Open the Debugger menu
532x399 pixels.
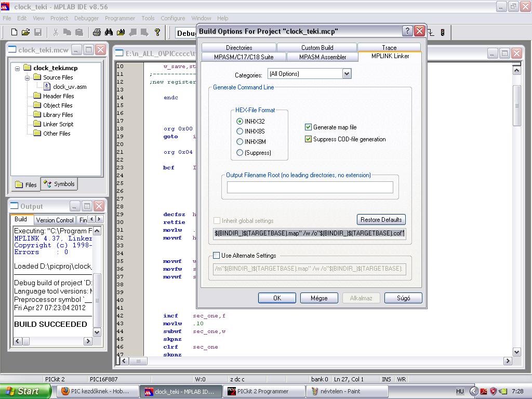click(x=87, y=18)
